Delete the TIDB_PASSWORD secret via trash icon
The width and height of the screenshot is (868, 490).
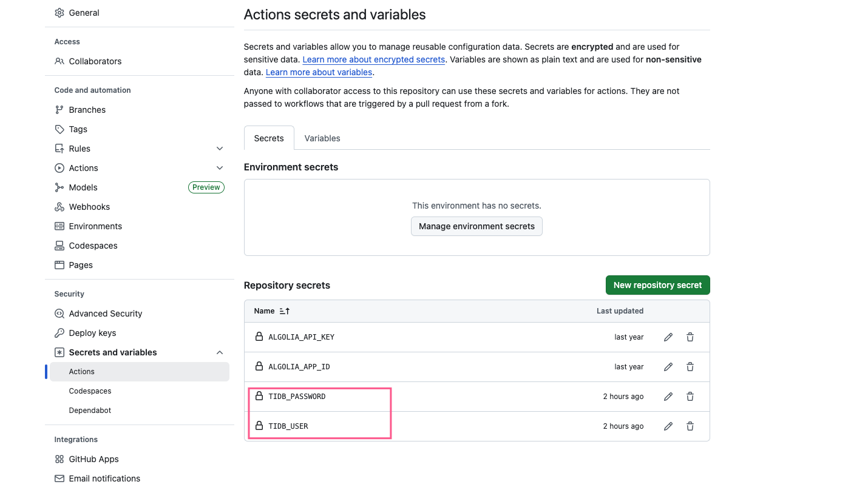click(690, 397)
